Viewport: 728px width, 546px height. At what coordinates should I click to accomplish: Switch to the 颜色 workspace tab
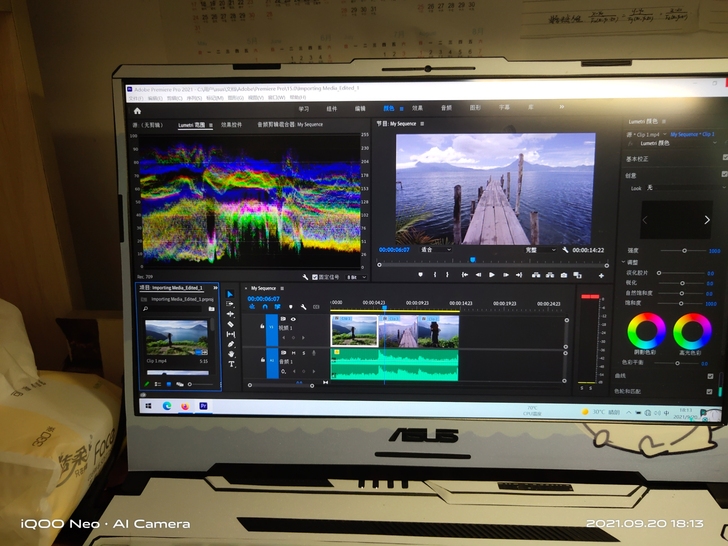(x=388, y=108)
